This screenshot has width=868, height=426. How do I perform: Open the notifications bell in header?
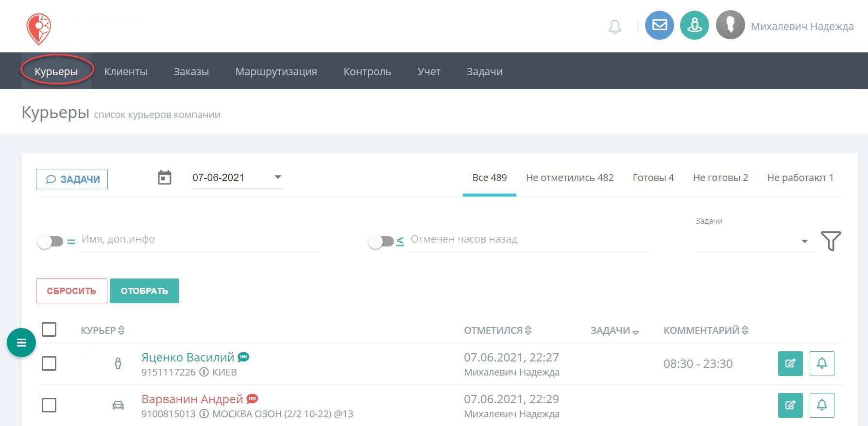[615, 27]
